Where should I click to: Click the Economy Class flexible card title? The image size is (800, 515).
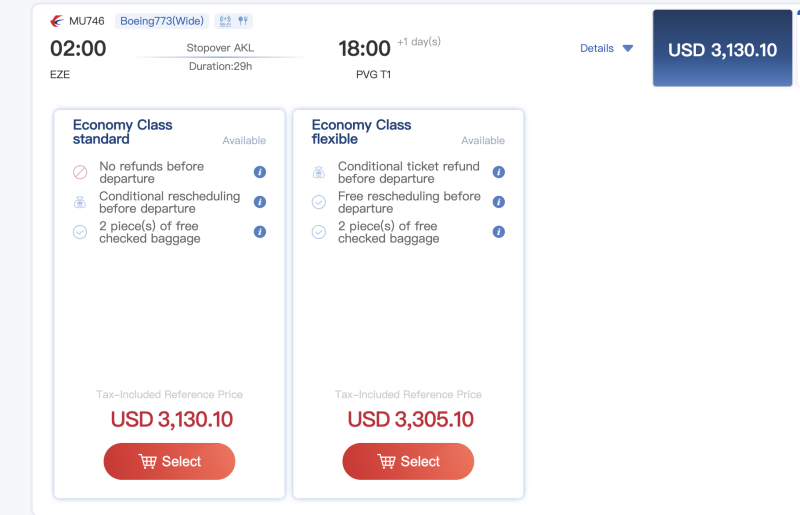(x=361, y=132)
